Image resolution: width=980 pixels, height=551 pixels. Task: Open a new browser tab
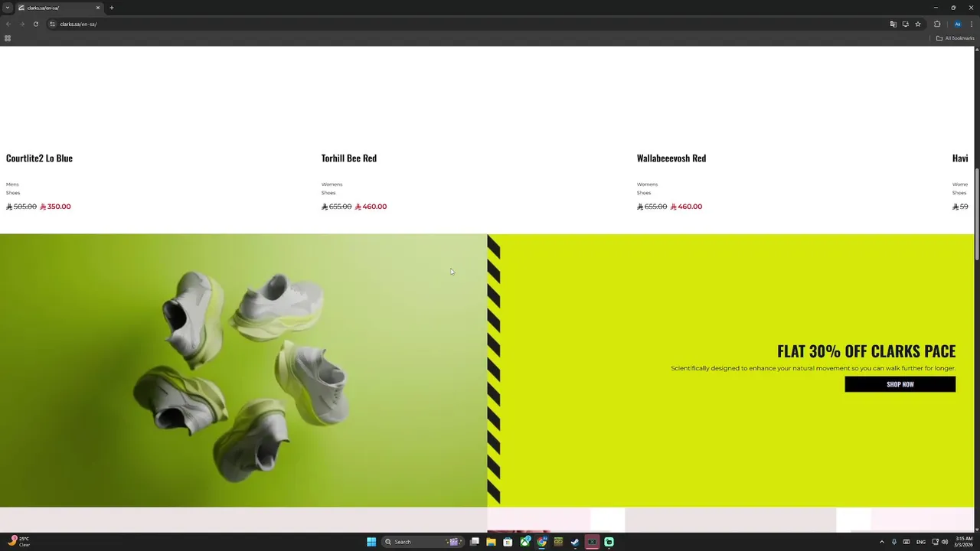click(111, 8)
